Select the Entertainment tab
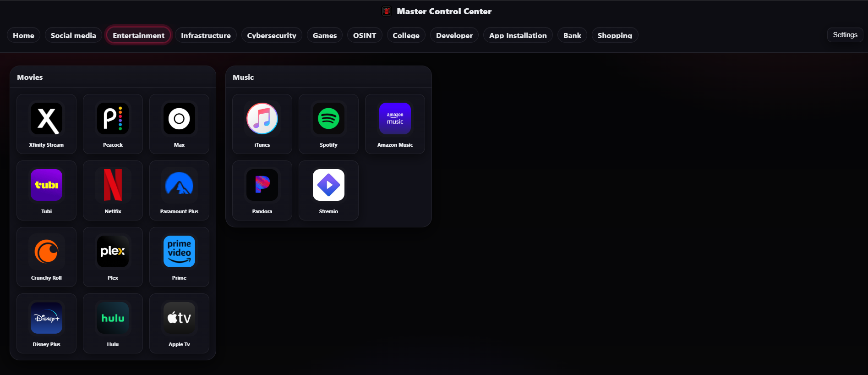 pyautogui.click(x=138, y=35)
